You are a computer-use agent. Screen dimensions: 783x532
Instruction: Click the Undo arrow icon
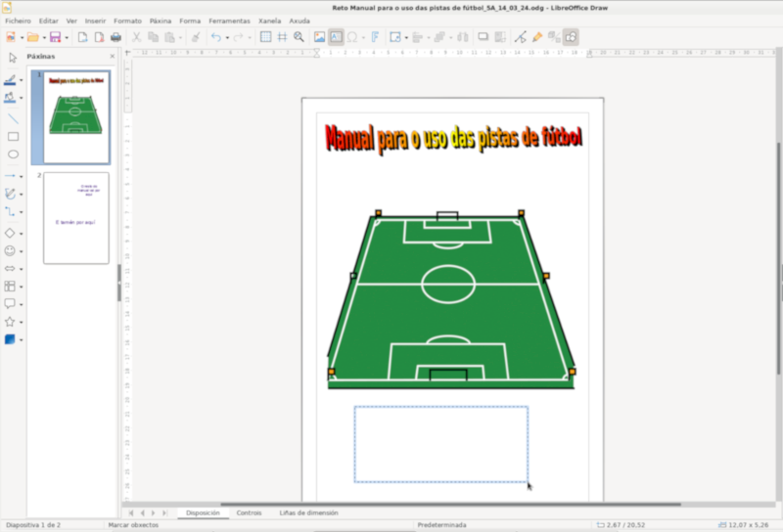pyautogui.click(x=215, y=37)
